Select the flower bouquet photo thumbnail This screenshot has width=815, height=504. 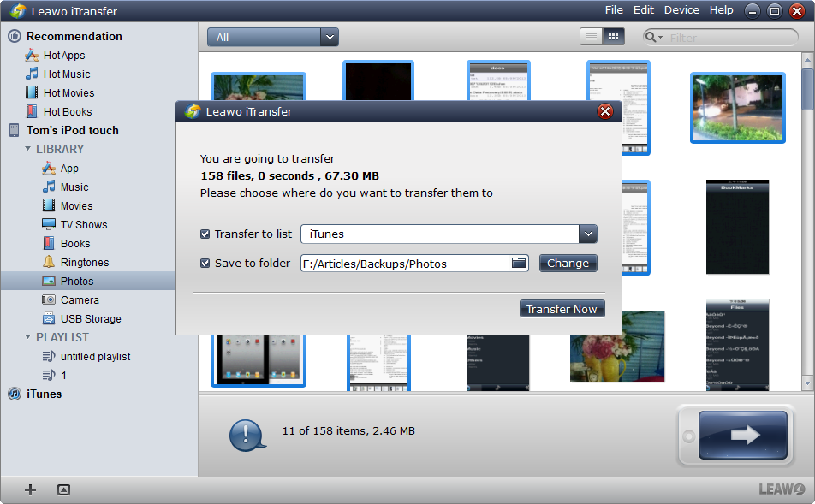click(x=617, y=346)
